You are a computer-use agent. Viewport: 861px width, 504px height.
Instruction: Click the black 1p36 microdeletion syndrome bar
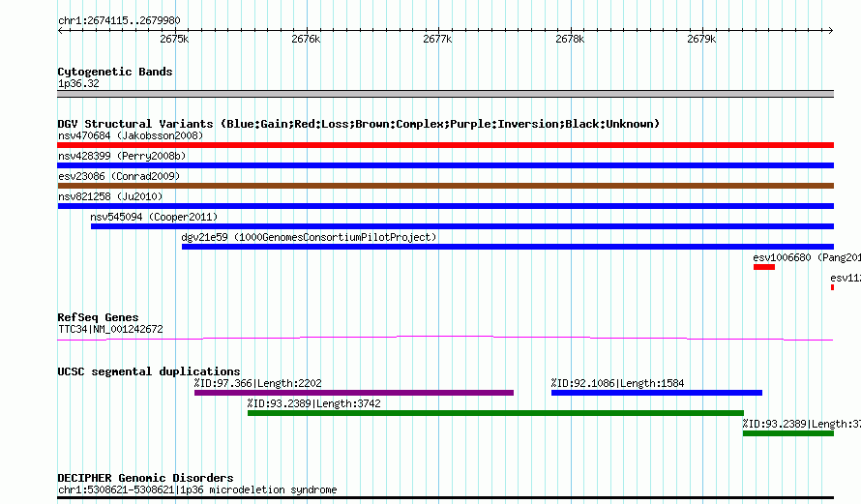(x=445, y=498)
